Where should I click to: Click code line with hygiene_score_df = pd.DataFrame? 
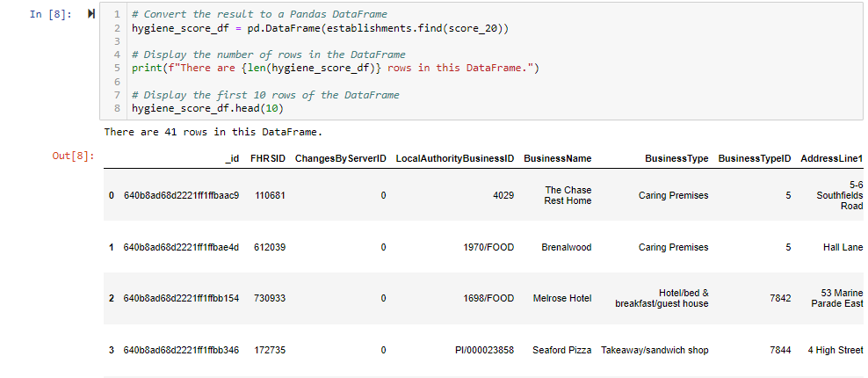pos(320,28)
